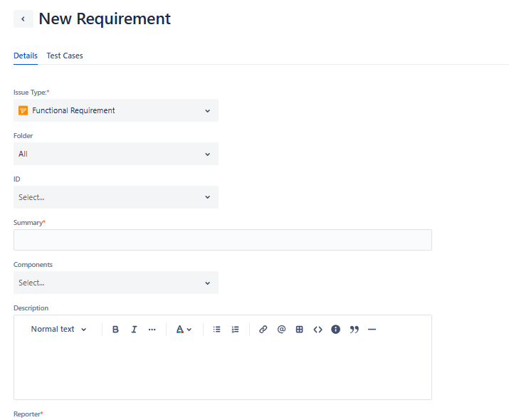Insert a hyperlink in Description
Viewport: 509px width, 420px height.
pos(263,330)
